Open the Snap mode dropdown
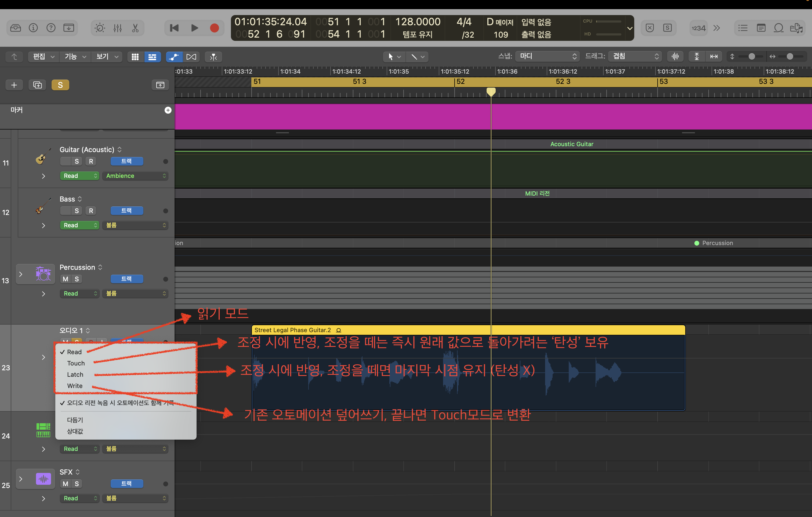Viewport: 812px width, 517px height. click(547, 56)
